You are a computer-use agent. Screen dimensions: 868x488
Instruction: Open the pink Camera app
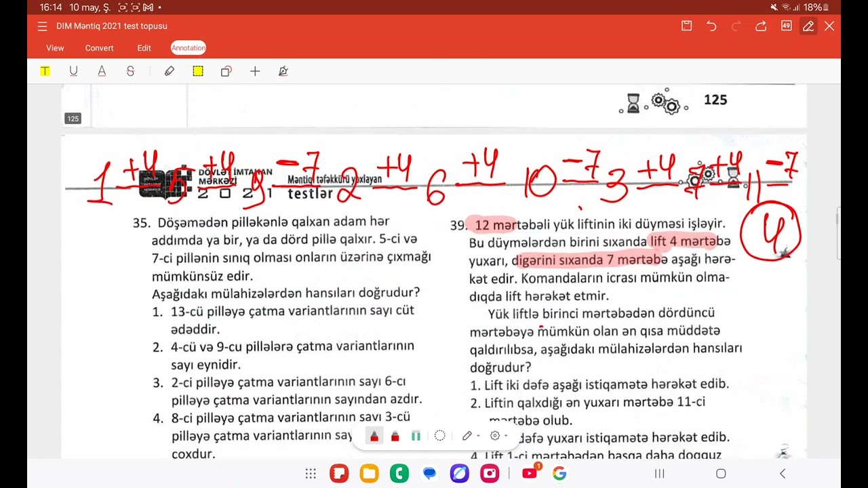click(x=490, y=474)
